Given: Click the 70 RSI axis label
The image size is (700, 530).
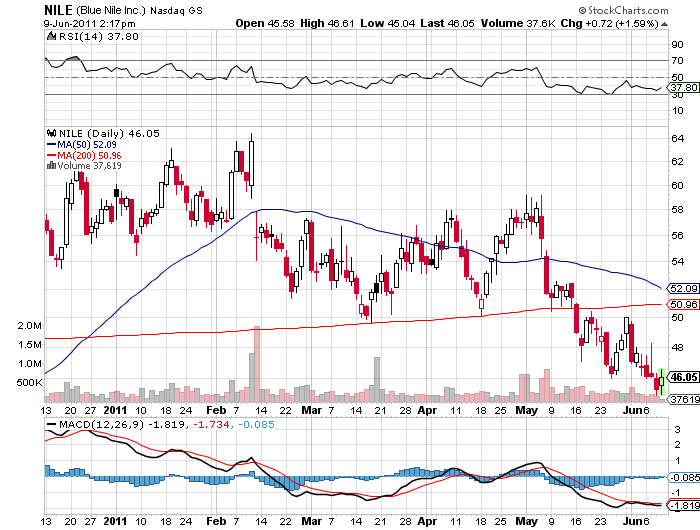Looking at the screenshot, I should (677, 61).
